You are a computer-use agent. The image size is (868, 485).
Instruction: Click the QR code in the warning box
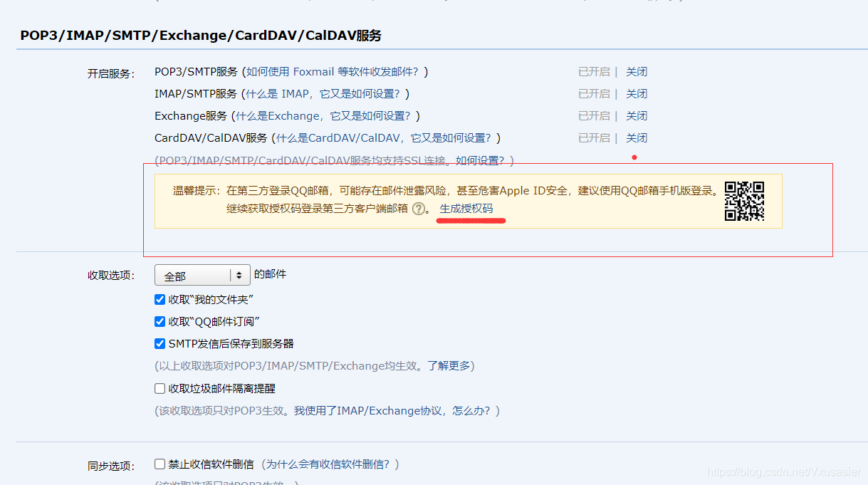click(x=744, y=201)
